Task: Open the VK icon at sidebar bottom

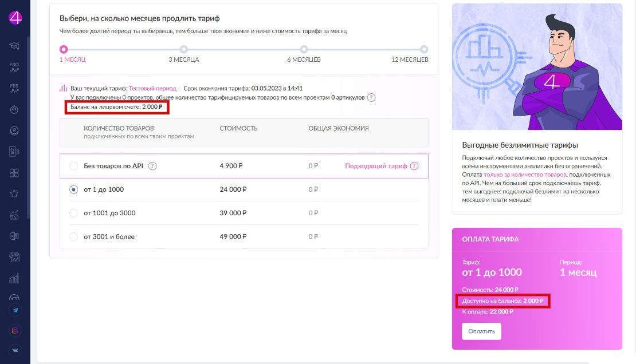Action: pos(15,350)
